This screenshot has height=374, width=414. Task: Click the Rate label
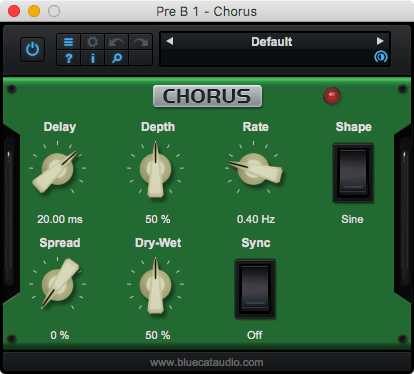click(256, 127)
